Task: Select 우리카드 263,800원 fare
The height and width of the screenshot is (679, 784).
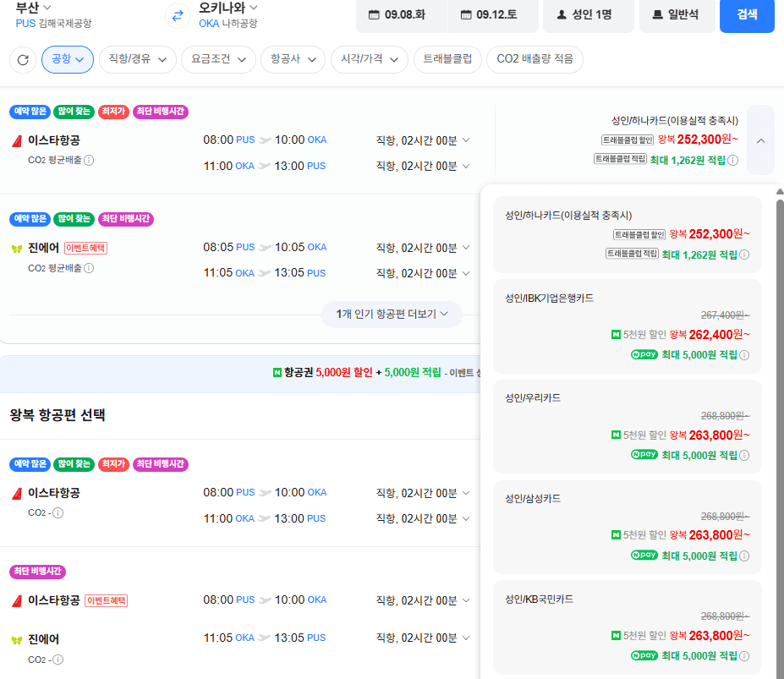Action: [627, 426]
